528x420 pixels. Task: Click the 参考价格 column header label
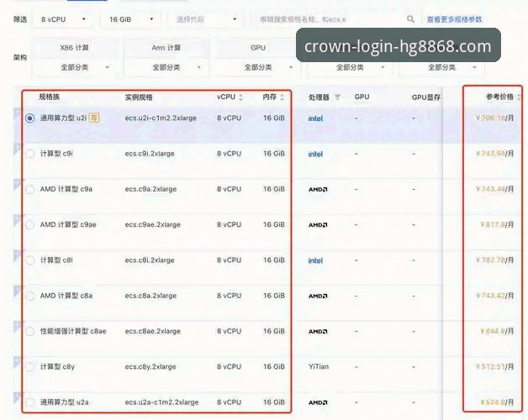tap(500, 97)
